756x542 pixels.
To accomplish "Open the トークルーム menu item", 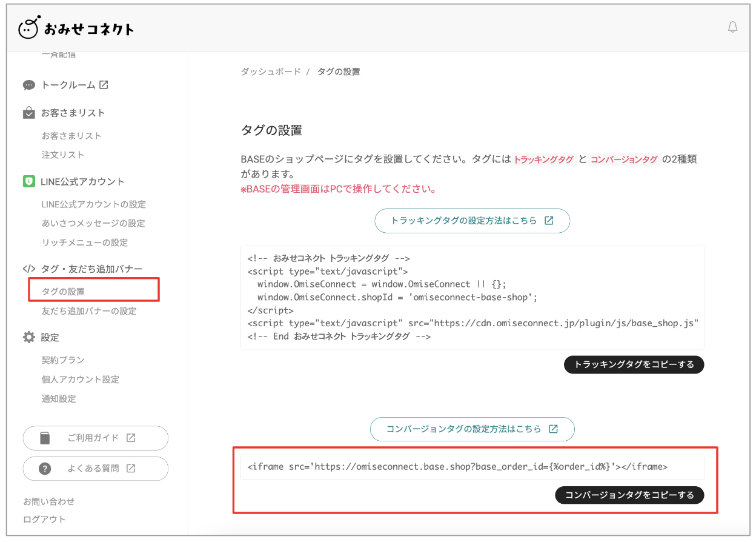I will coord(68,85).
